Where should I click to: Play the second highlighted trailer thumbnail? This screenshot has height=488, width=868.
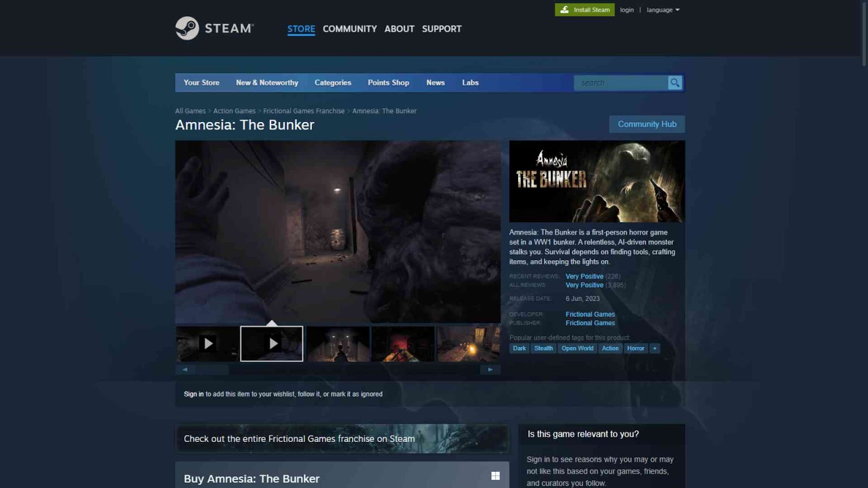(272, 344)
